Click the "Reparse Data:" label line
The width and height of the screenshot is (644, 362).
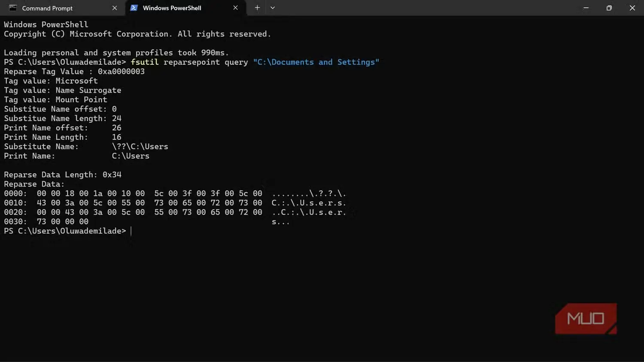34,184
